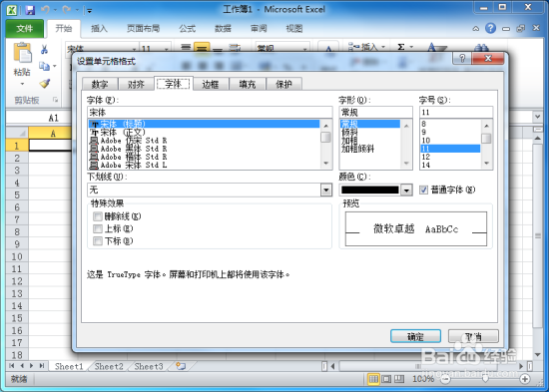Enable the 下标 subscript checkbox
This screenshot has width=549, height=392.
(98, 241)
